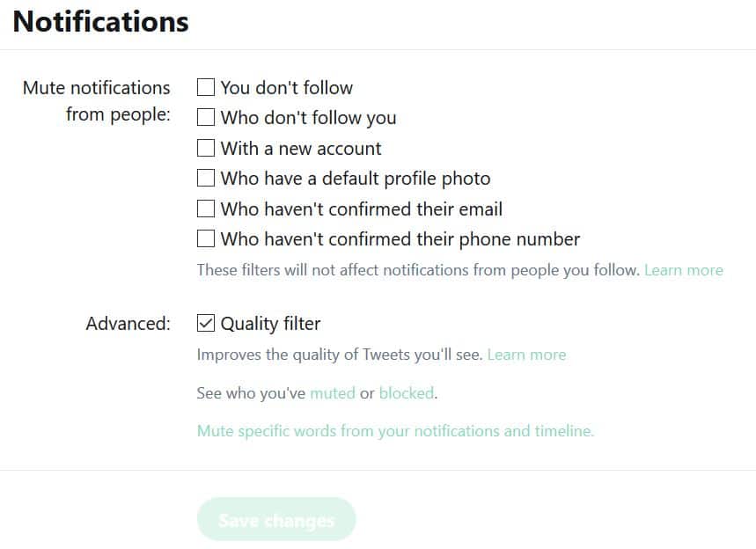Click the "Quality filter" label text
This screenshot has height=549, width=756.
[x=270, y=324]
